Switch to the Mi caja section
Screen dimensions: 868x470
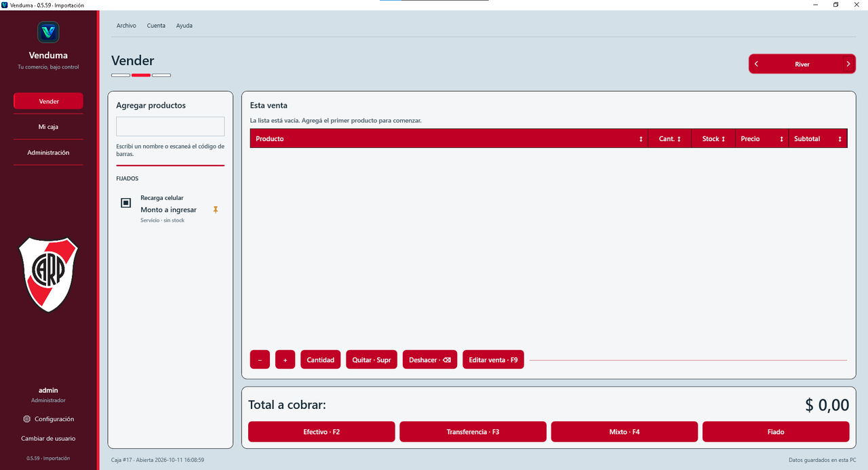[48, 127]
